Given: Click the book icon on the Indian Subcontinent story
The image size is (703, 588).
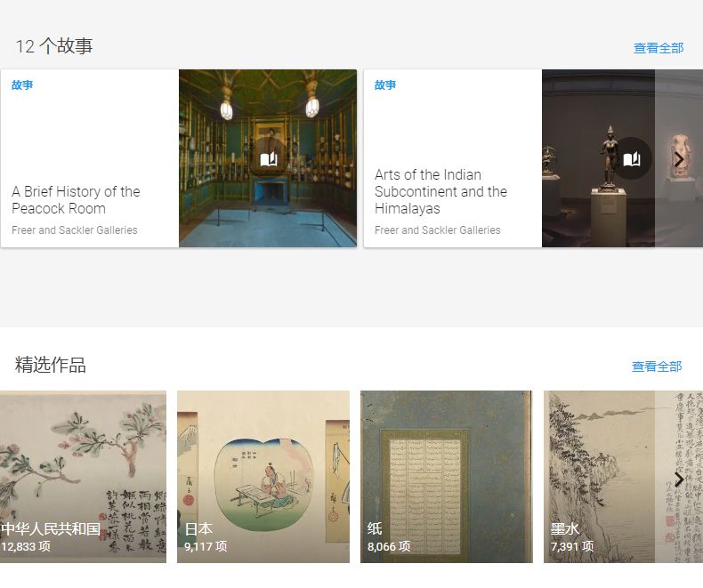Looking at the screenshot, I should point(631,158).
